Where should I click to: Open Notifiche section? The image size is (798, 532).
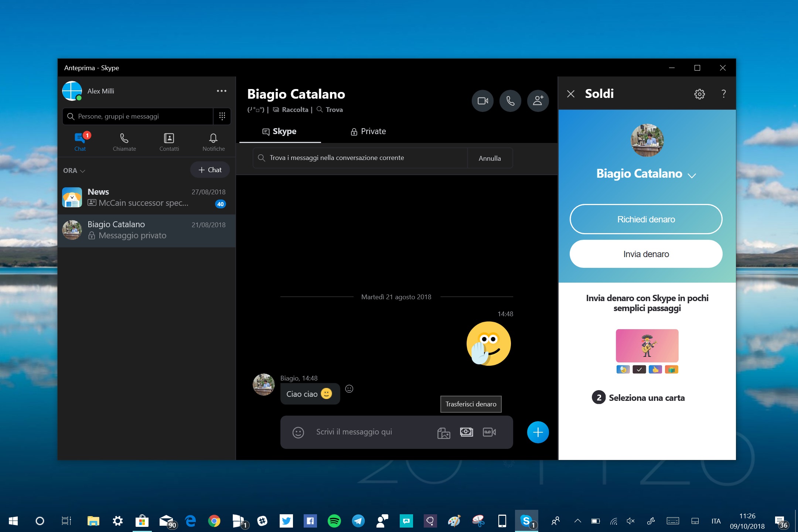point(214,142)
